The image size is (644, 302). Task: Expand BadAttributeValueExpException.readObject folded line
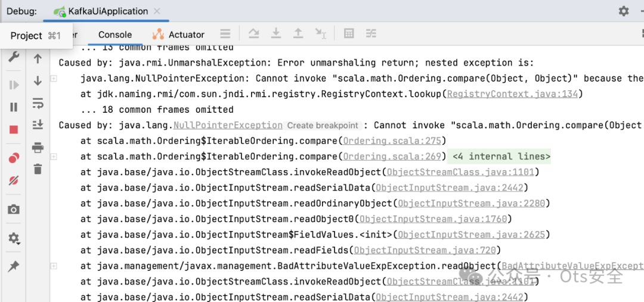[x=54, y=266]
